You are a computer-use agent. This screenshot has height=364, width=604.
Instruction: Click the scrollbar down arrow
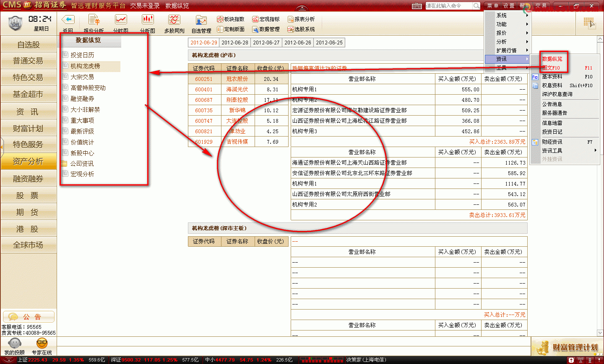coord(600,333)
